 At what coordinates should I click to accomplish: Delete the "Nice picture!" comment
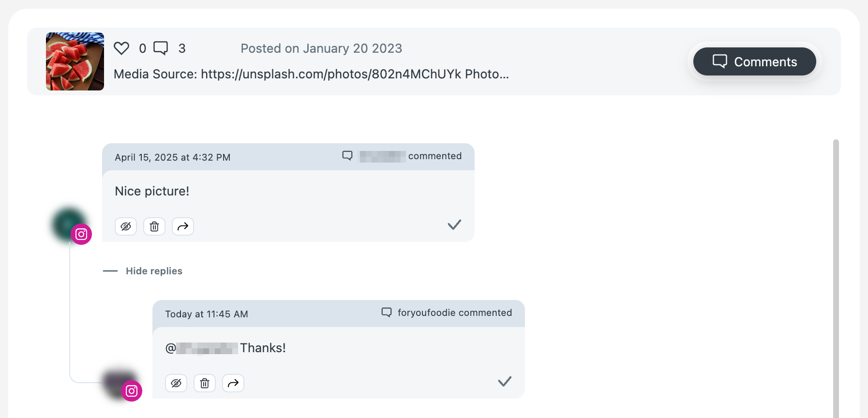154,226
